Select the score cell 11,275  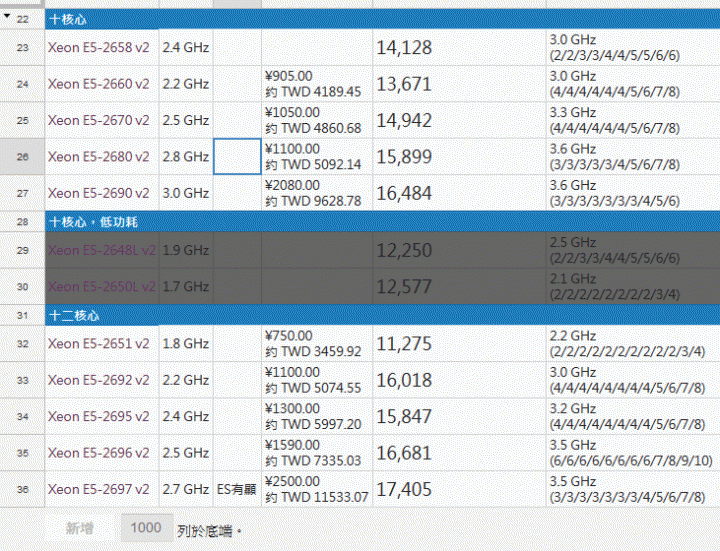[x=459, y=344]
